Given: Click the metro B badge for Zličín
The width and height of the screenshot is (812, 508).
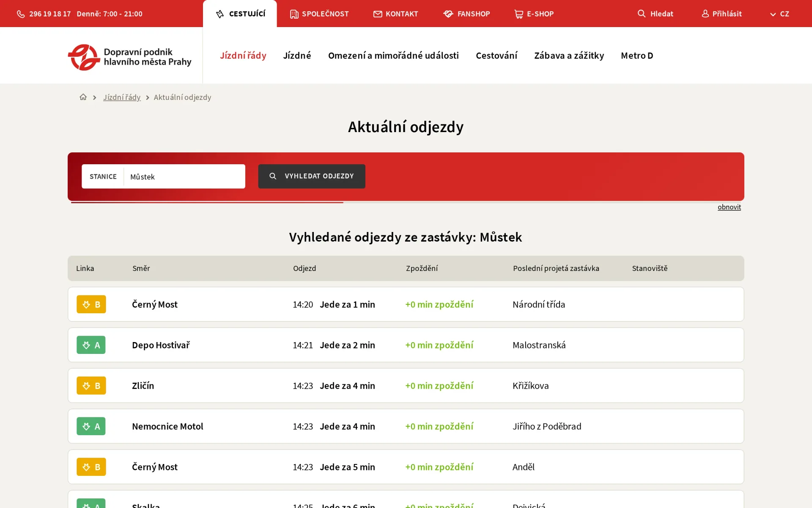Looking at the screenshot, I should 91,386.
